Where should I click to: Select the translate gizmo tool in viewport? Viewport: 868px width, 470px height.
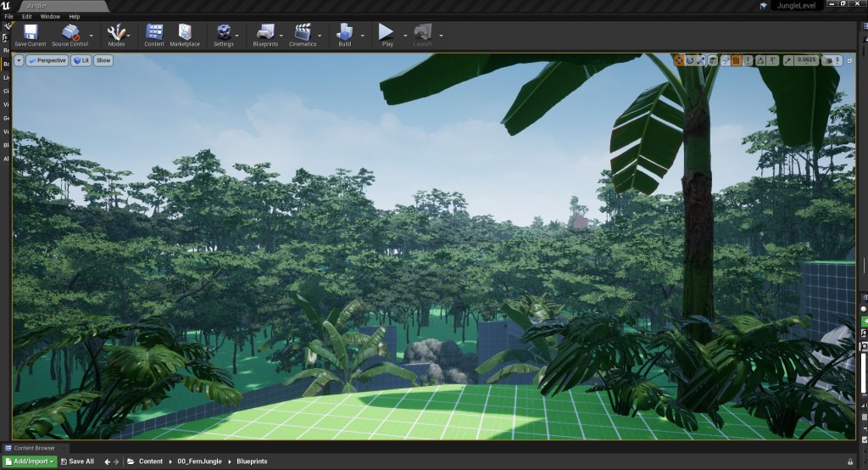point(679,60)
